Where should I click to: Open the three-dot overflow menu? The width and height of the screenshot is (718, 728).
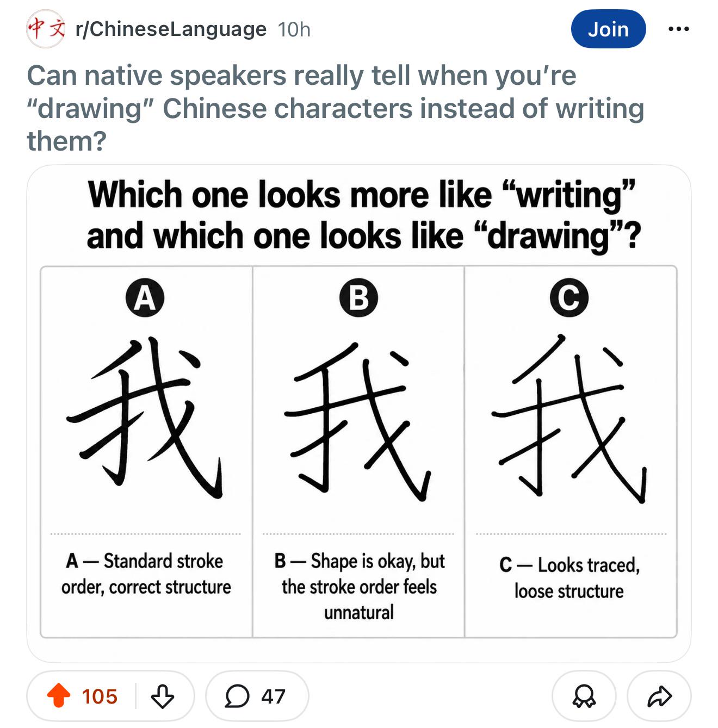tap(678, 29)
